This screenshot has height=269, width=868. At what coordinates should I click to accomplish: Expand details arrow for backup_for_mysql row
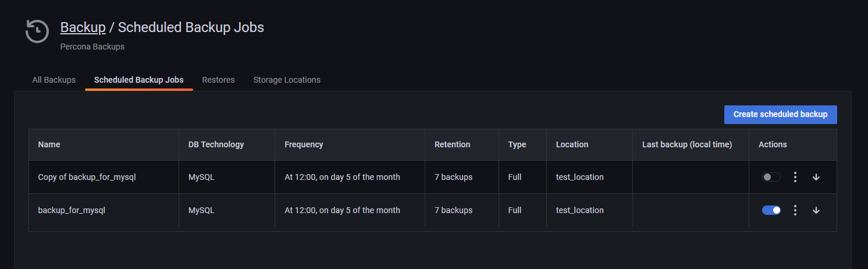(816, 210)
